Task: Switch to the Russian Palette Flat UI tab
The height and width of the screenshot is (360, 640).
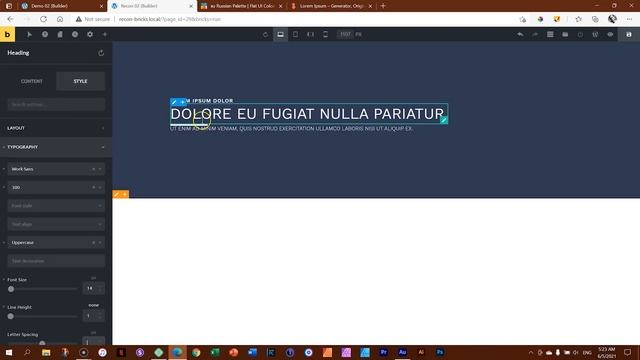Action: click(242, 6)
